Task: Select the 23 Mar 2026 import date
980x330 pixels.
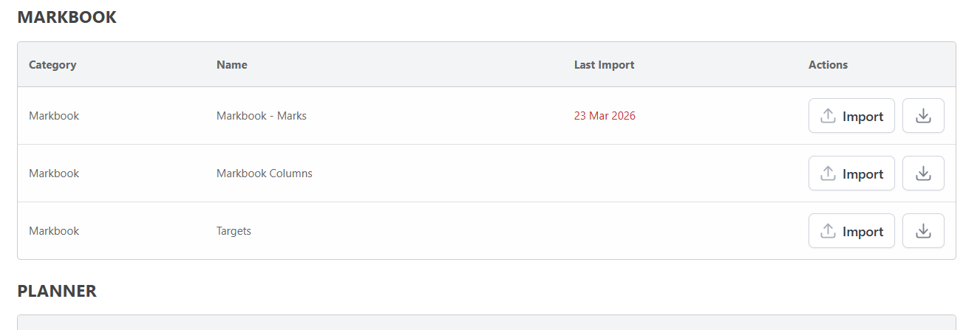Action: (605, 116)
